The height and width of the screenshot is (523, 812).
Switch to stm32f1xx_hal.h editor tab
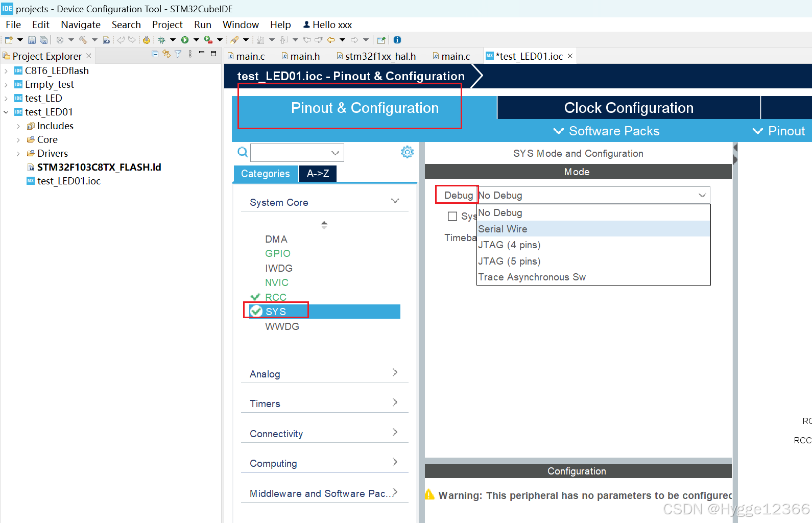click(x=376, y=56)
